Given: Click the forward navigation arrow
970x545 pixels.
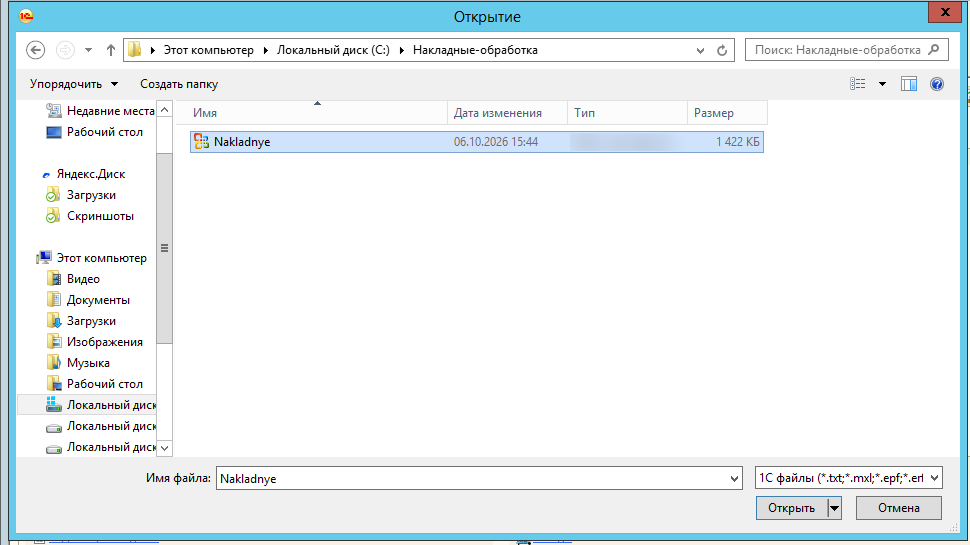Looking at the screenshot, I should tap(65, 50).
